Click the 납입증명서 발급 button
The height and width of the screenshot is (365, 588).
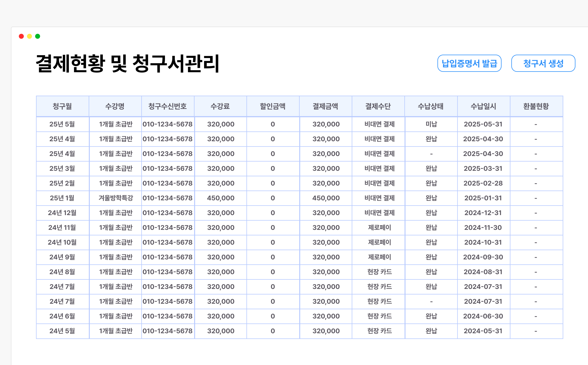470,63
